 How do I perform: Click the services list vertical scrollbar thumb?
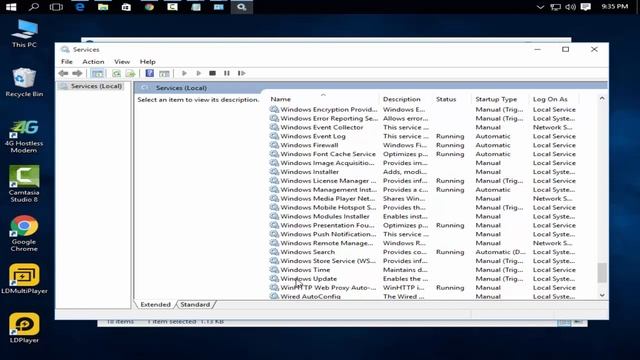[602, 273]
